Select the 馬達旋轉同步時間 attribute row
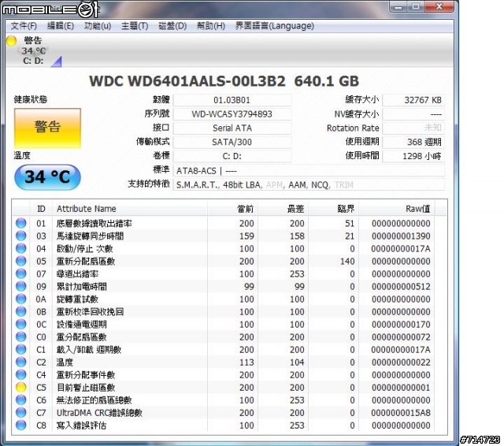 click(x=225, y=236)
